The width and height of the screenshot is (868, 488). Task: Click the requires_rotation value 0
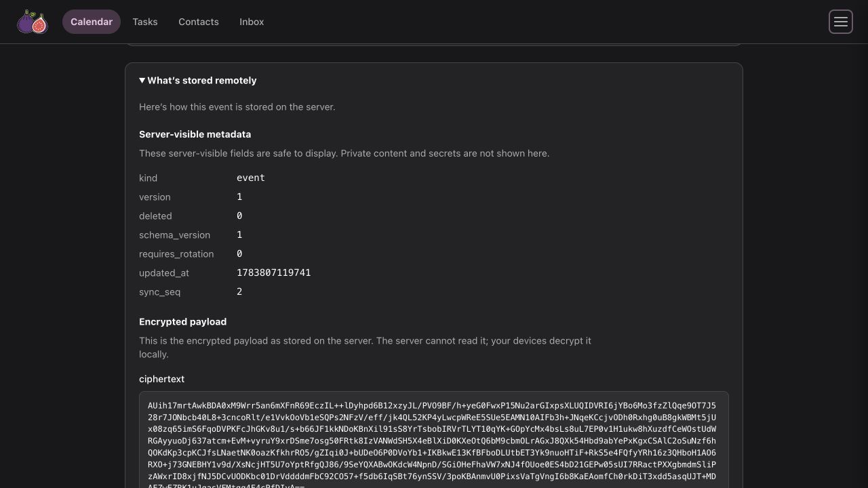pyautogui.click(x=239, y=253)
